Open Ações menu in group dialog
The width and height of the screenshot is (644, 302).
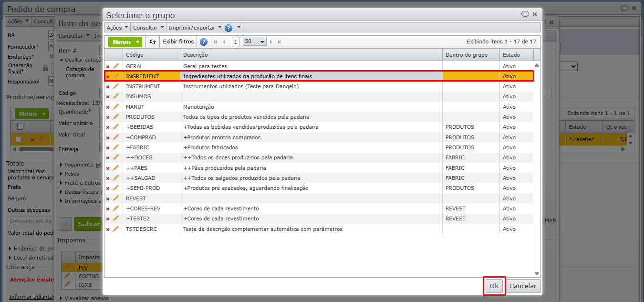click(117, 28)
